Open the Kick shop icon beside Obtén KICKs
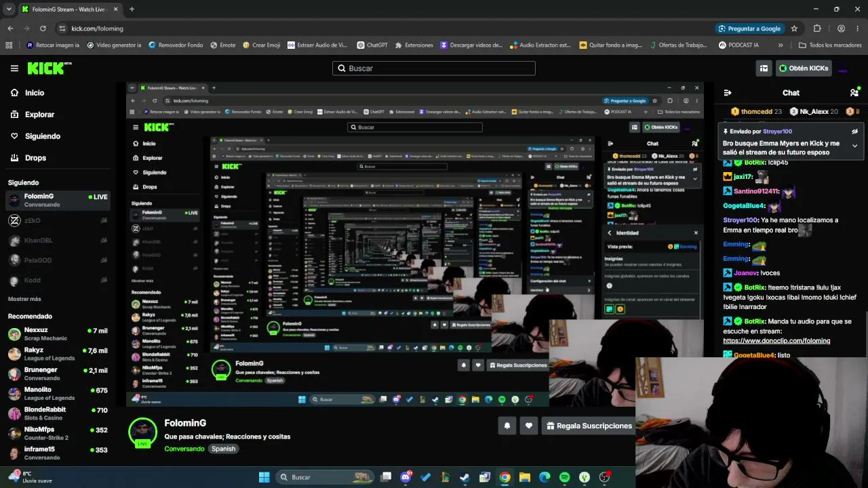The width and height of the screenshot is (868, 488). coord(764,68)
